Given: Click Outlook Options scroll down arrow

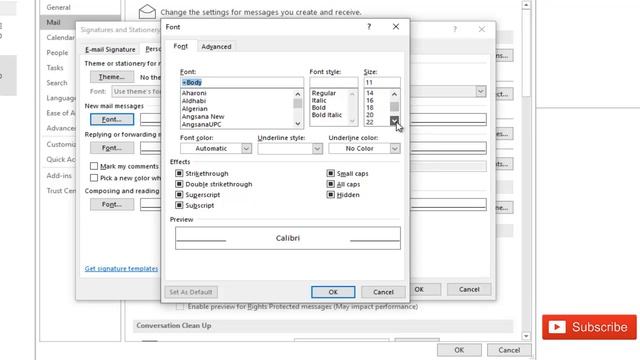Looking at the screenshot, I should pos(526,336).
